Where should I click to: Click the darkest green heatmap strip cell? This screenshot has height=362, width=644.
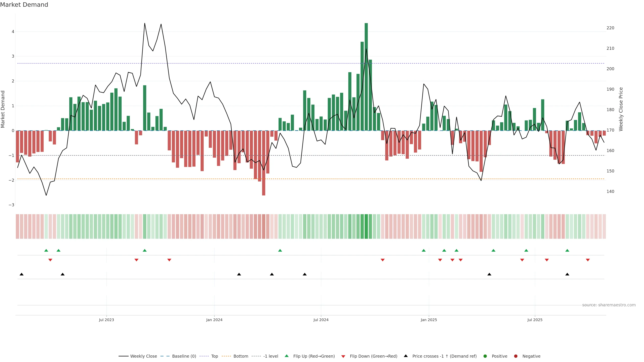(x=366, y=226)
